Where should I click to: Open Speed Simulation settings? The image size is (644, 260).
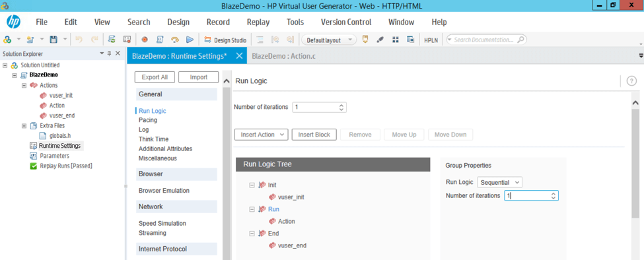162,224
